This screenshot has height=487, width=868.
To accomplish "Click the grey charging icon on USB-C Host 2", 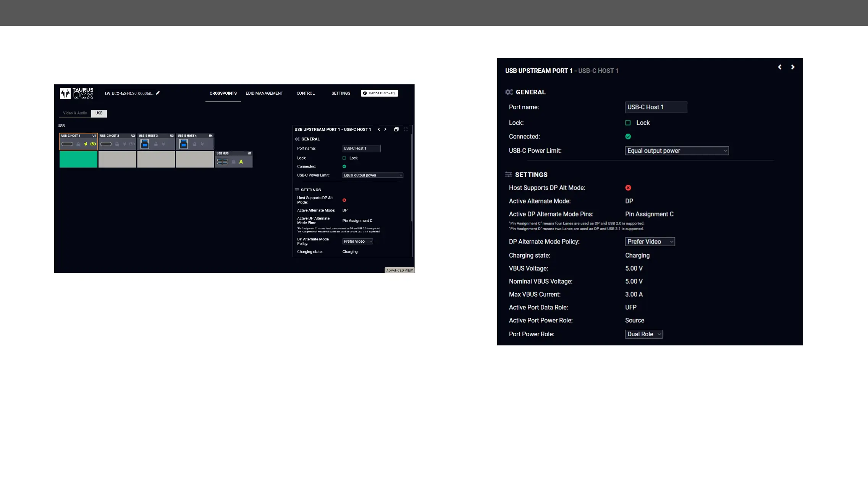I will click(132, 144).
